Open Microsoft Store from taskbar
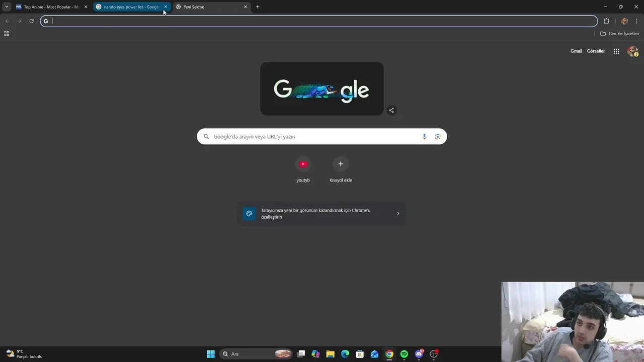644x362 pixels. tap(360, 354)
